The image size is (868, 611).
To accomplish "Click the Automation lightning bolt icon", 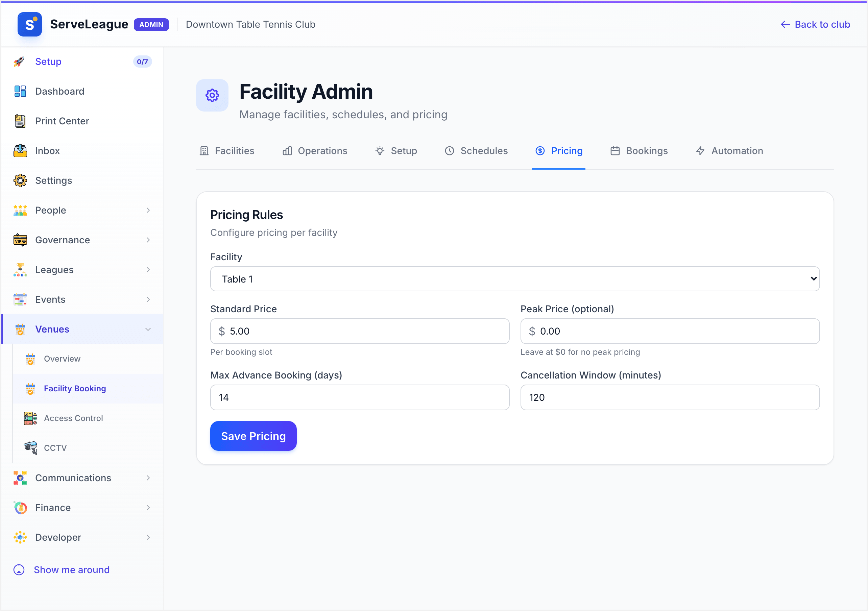I will pyautogui.click(x=701, y=151).
